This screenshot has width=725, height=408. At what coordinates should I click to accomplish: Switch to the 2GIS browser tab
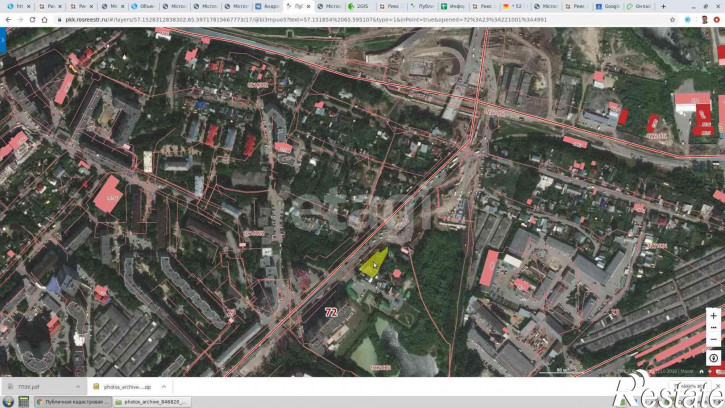361,6
